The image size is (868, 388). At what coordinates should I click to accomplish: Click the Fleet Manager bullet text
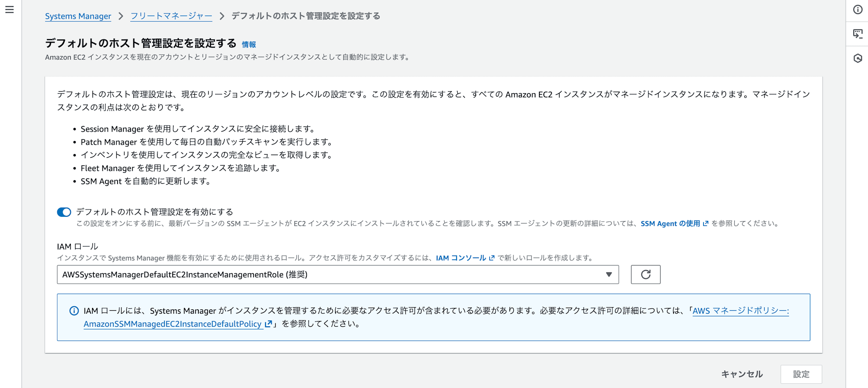click(x=181, y=168)
